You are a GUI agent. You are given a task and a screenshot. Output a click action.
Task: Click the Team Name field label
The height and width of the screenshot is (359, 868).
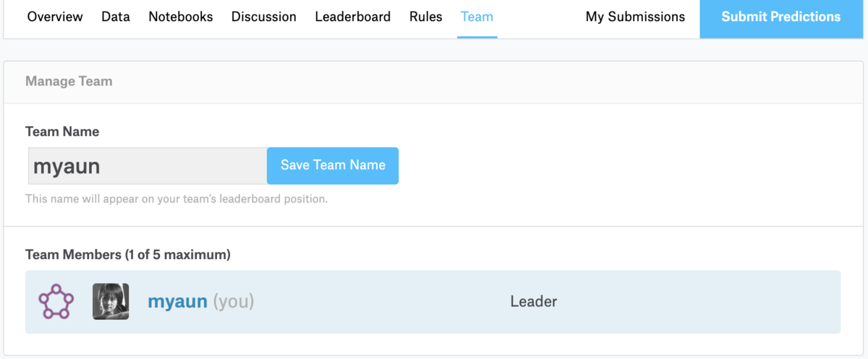62,132
